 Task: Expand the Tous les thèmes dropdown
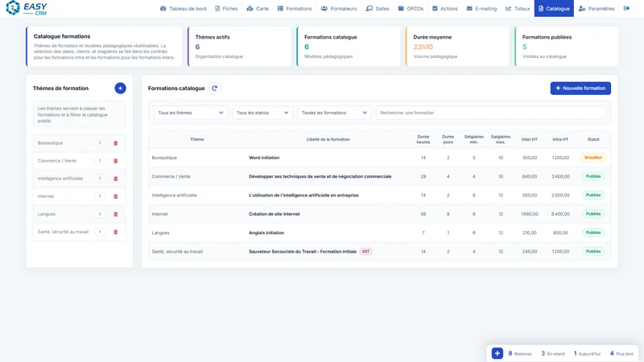click(x=191, y=113)
